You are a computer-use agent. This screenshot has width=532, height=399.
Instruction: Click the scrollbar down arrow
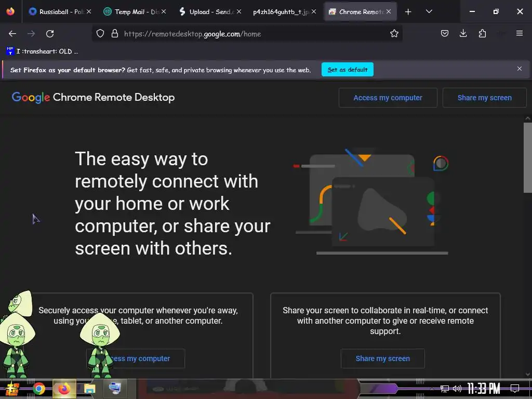tap(528, 375)
